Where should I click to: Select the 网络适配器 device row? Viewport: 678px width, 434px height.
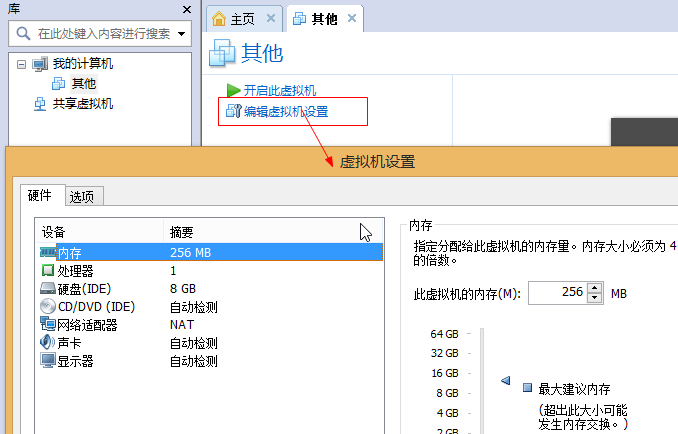point(211,325)
